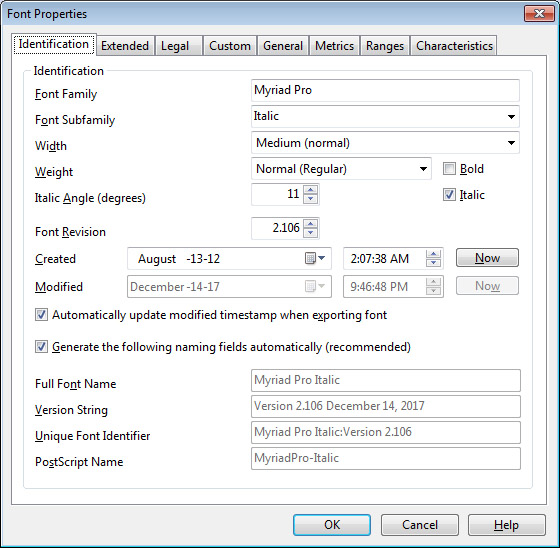Cancel the Font Properties dialog
The width and height of the screenshot is (560, 548).
[x=420, y=524]
